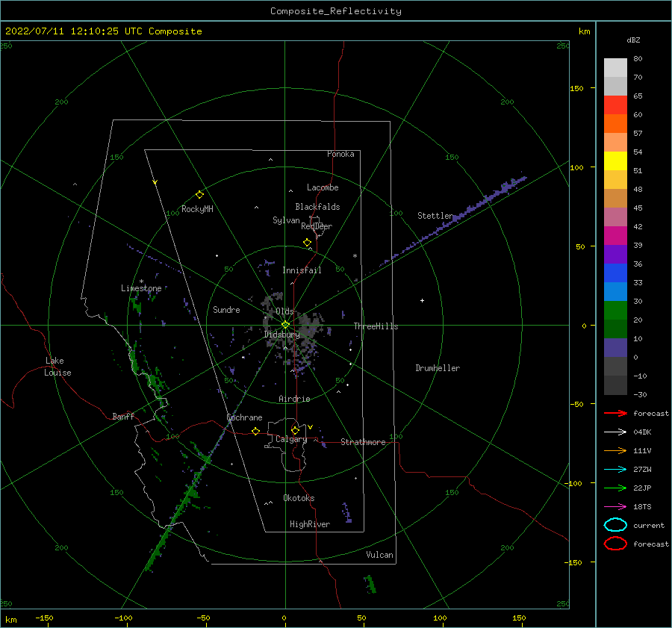Click the cyan current ellipse icon
The width and height of the screenshot is (672, 628).
pos(615,525)
